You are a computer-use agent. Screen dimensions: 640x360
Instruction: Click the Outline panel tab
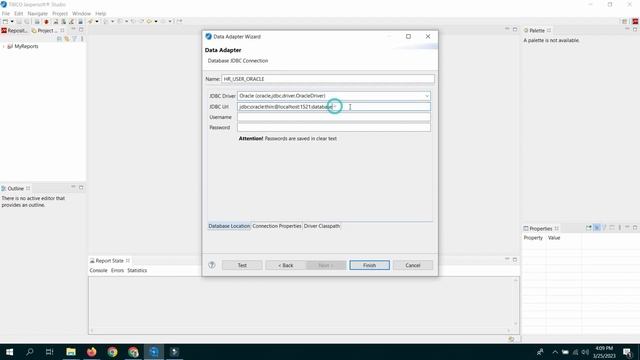[x=16, y=189]
